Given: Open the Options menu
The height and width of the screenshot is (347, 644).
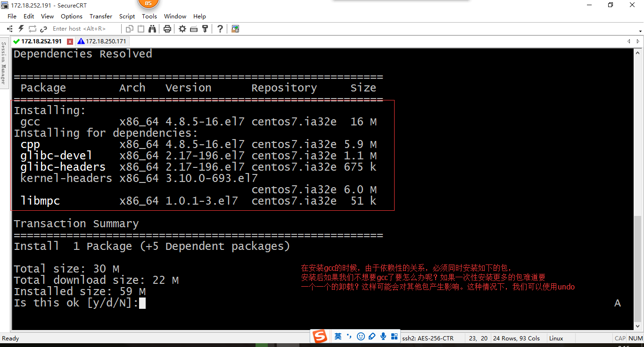Looking at the screenshot, I should click(72, 16).
